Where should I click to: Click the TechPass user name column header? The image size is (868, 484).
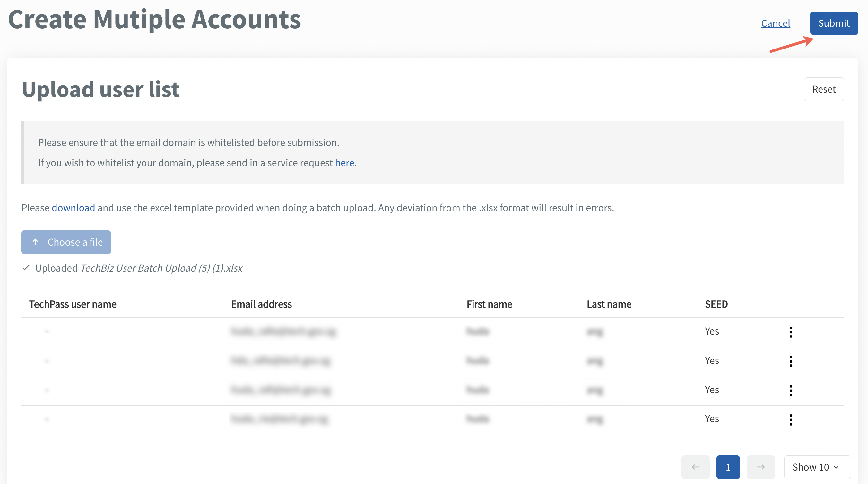[73, 304]
